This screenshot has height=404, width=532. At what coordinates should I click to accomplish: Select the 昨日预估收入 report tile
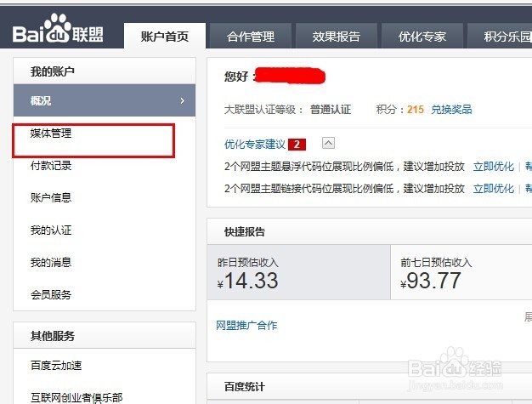298,272
